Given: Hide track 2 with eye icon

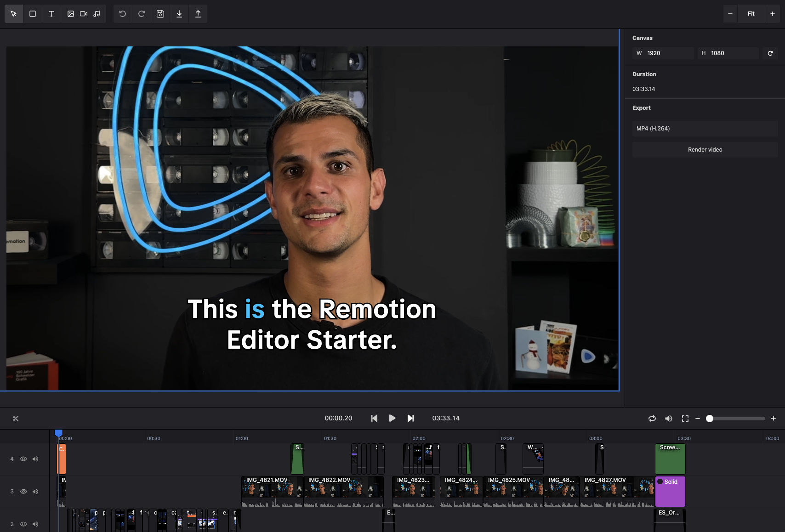Looking at the screenshot, I should (23, 524).
